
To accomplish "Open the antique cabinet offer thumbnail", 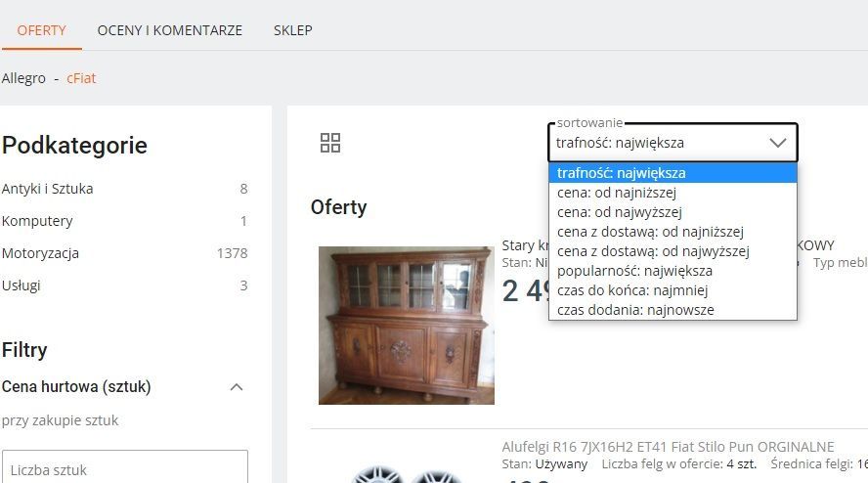I will coord(407,326).
